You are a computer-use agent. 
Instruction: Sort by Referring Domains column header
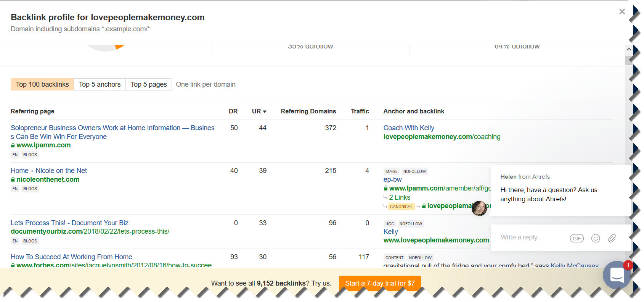(x=308, y=111)
